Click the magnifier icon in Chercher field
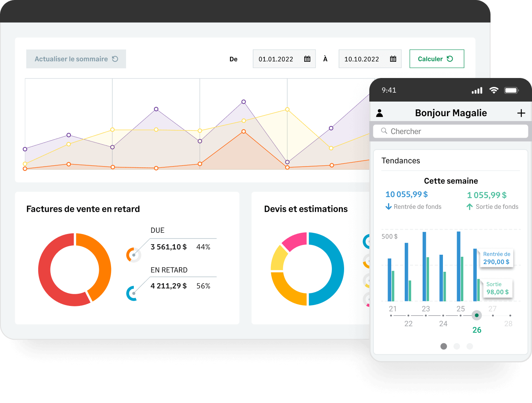The image size is (532, 403). click(384, 131)
